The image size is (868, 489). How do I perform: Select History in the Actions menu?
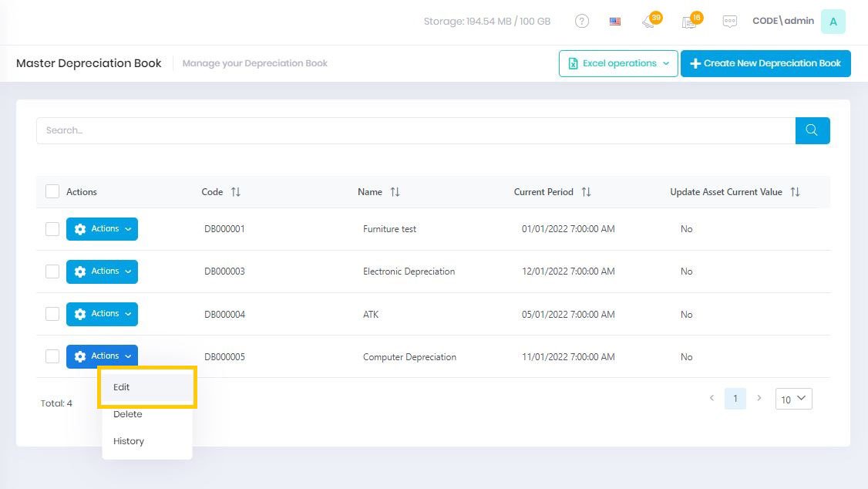129,441
